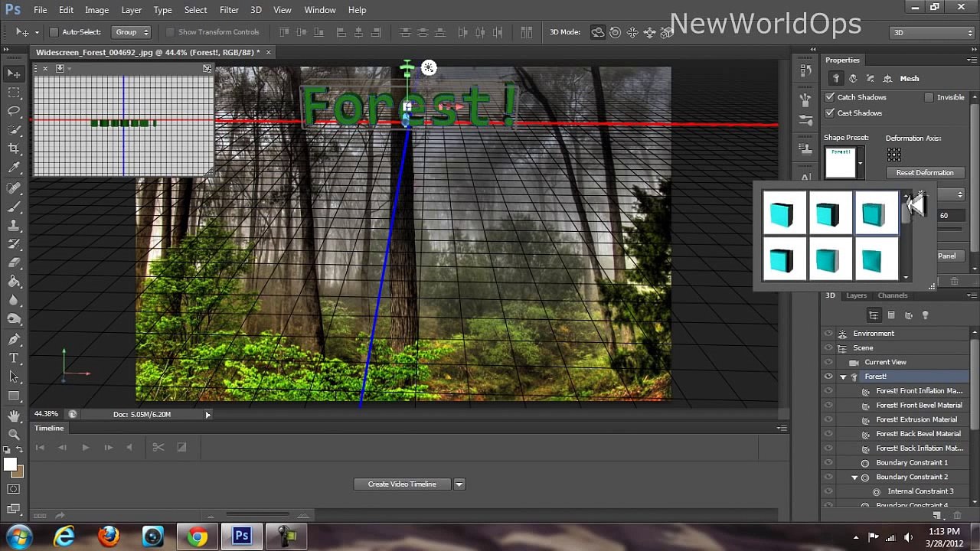Viewport: 980px width, 551px height.
Task: Open the Filter menu
Action: point(229,10)
